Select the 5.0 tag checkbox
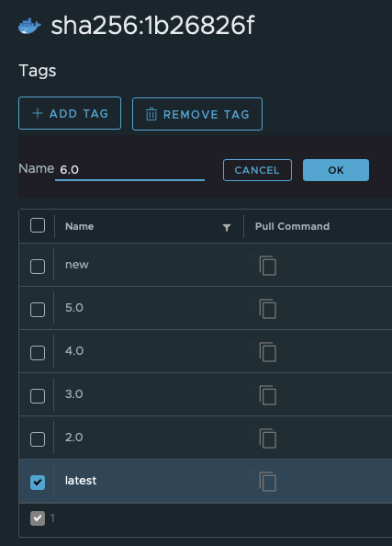The width and height of the screenshot is (392, 546). tap(38, 310)
